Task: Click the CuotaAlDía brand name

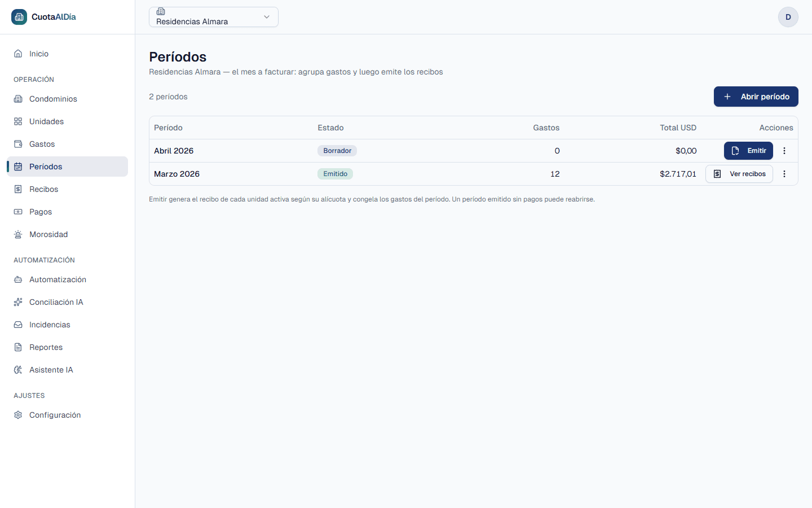Action: [x=54, y=17]
